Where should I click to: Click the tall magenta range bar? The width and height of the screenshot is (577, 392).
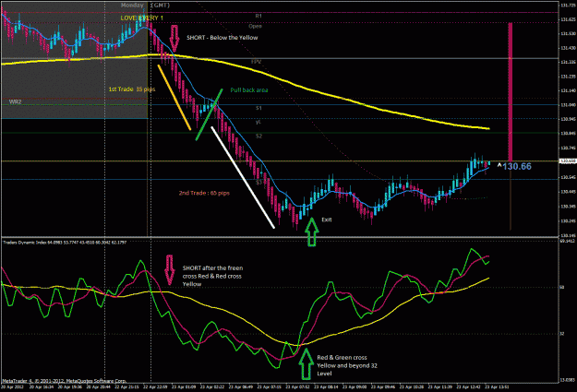[x=511, y=92]
